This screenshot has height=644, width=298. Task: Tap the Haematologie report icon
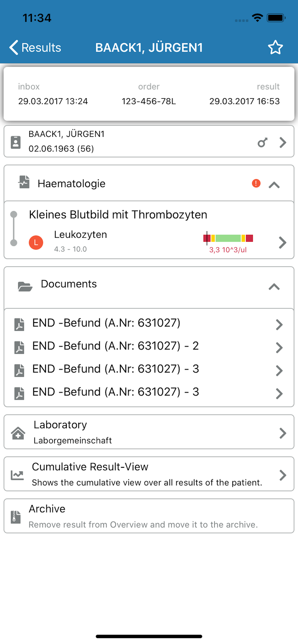pos(24,182)
